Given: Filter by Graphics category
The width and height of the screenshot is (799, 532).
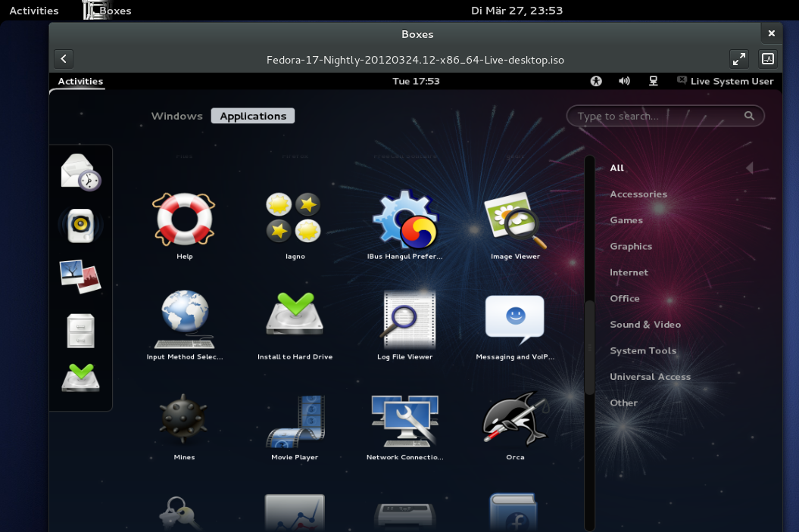Looking at the screenshot, I should point(631,247).
